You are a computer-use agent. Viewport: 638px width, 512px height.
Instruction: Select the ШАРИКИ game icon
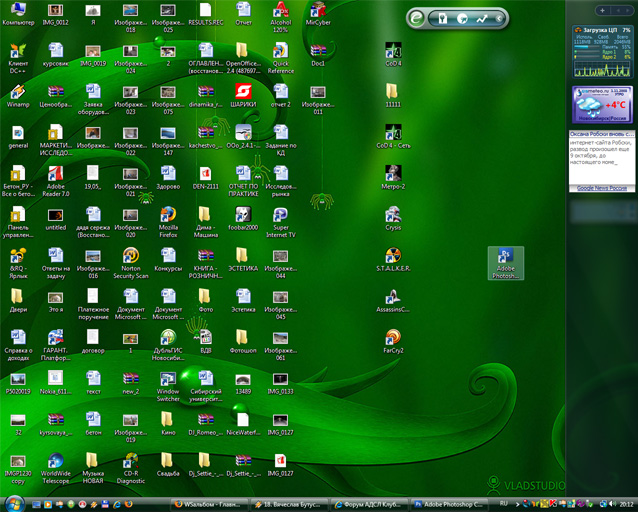click(243, 96)
